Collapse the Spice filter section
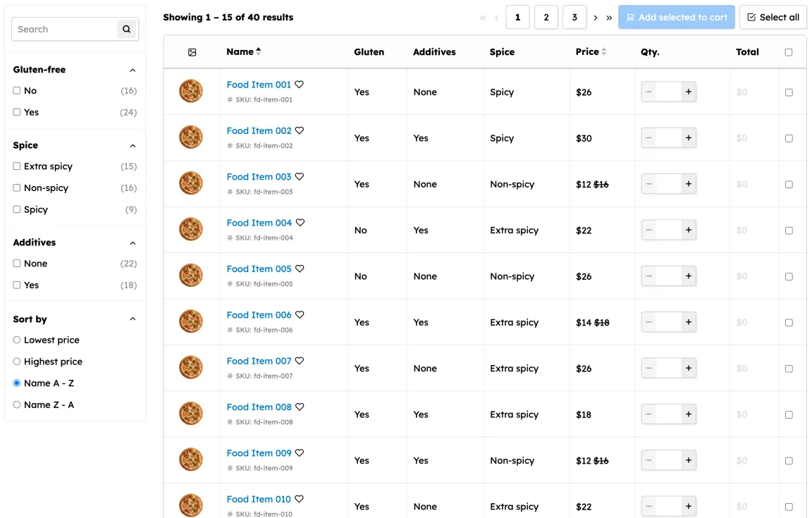 point(133,145)
